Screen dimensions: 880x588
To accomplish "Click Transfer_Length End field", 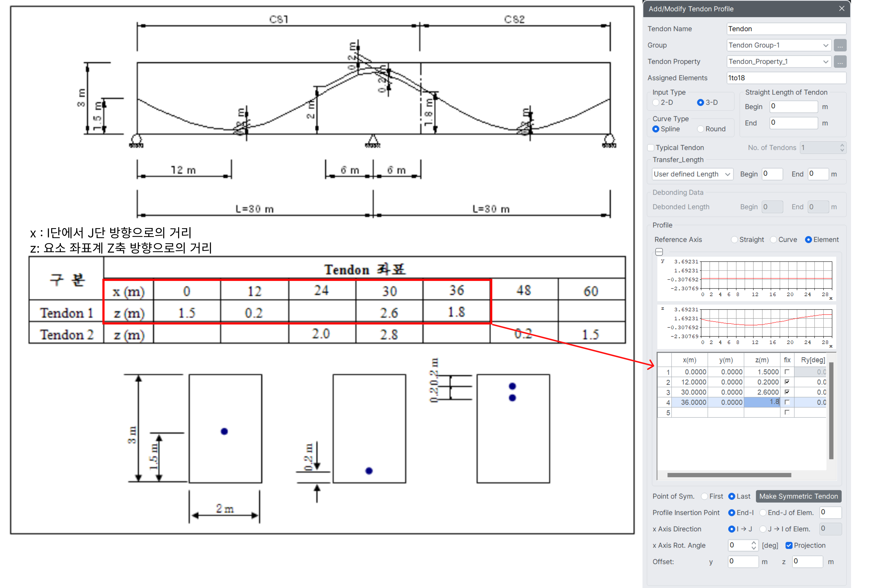I will [x=818, y=174].
